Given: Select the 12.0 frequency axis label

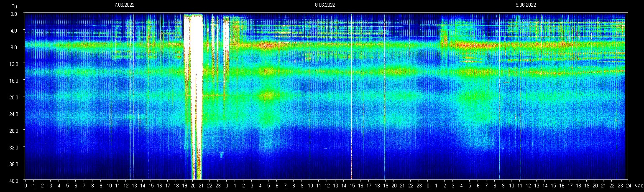Looking at the screenshot, I should click(x=13, y=64).
